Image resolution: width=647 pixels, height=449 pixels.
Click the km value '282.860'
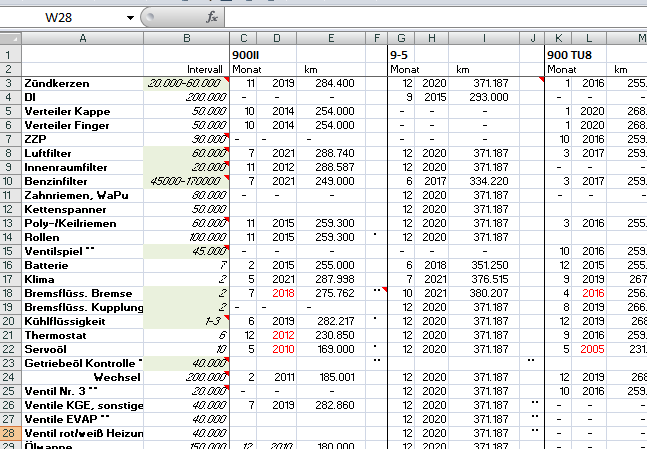tap(331, 406)
